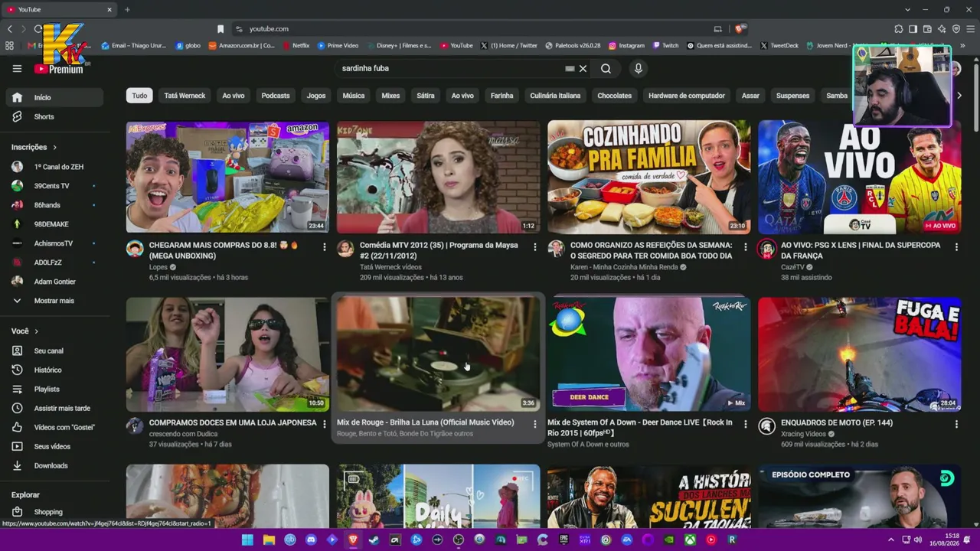Open Xbox app from the taskbar
980x551 pixels.
pyautogui.click(x=690, y=540)
